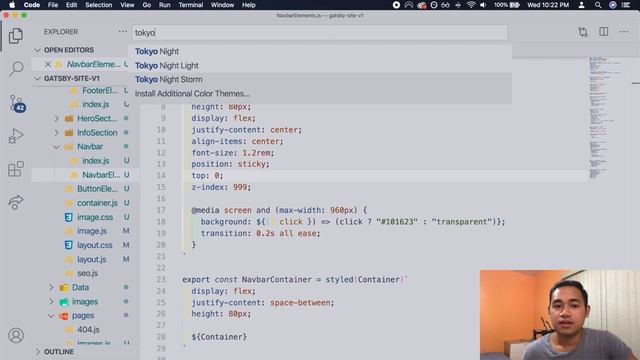The image size is (640, 360).
Task: Open the ButtonElements file
Action: (97, 189)
